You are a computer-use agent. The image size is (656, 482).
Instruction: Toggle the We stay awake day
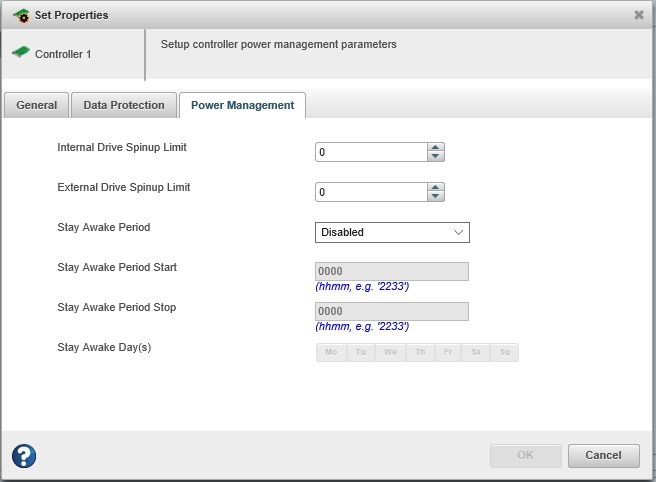pyautogui.click(x=390, y=352)
